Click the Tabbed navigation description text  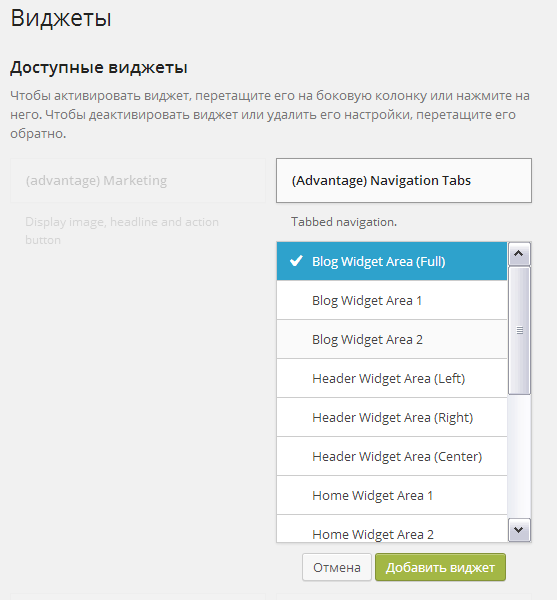click(344, 222)
